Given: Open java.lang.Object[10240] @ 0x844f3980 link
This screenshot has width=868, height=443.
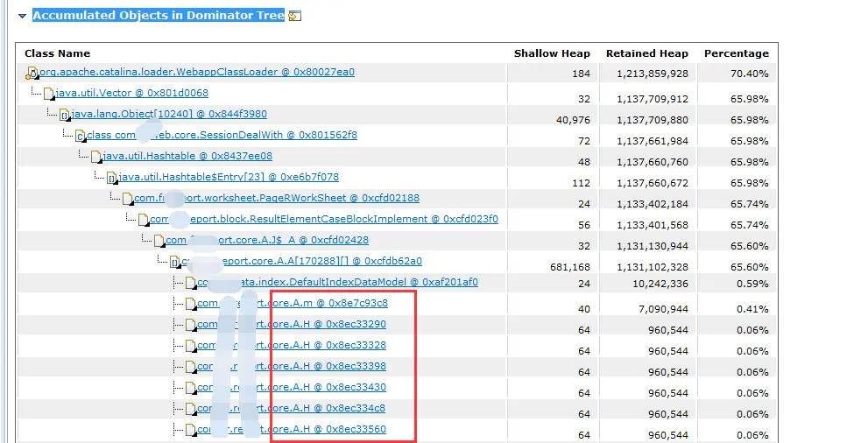Looking at the screenshot, I should (169, 114).
